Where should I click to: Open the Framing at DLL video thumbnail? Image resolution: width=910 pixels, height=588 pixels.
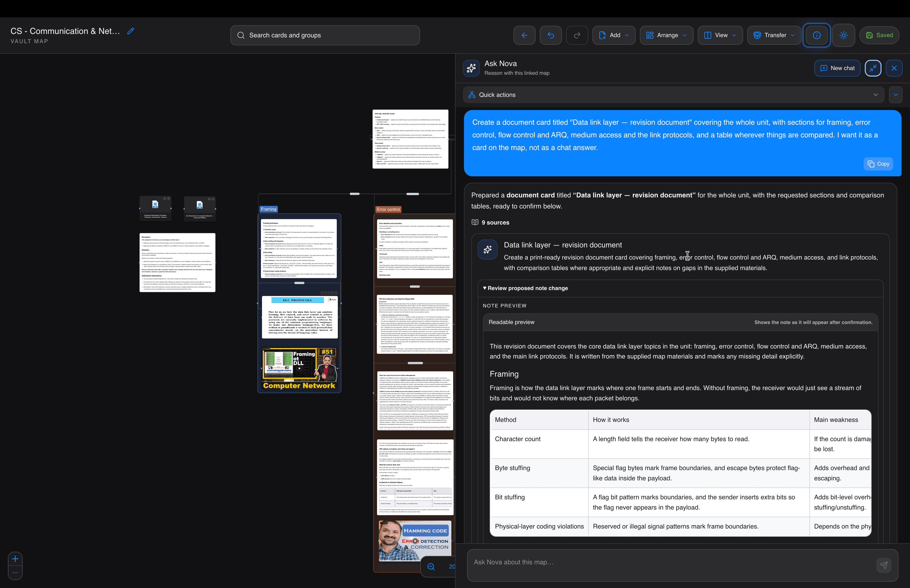299,368
